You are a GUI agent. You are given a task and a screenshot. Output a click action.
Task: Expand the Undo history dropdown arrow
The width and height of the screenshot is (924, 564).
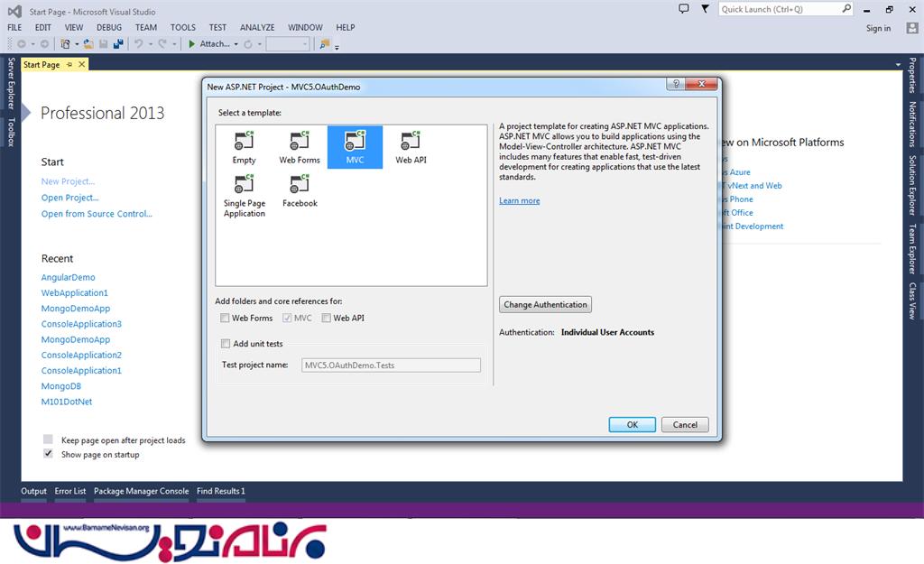(151, 45)
